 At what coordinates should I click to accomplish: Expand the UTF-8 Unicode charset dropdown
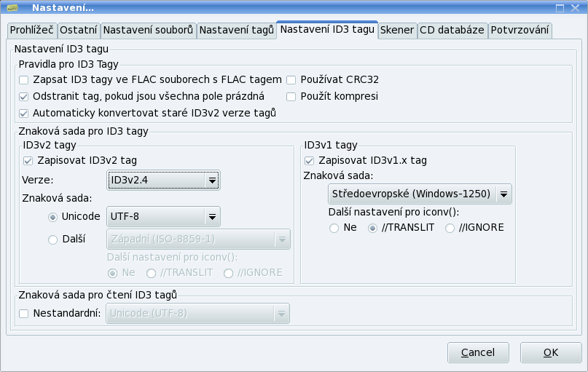pyautogui.click(x=163, y=216)
